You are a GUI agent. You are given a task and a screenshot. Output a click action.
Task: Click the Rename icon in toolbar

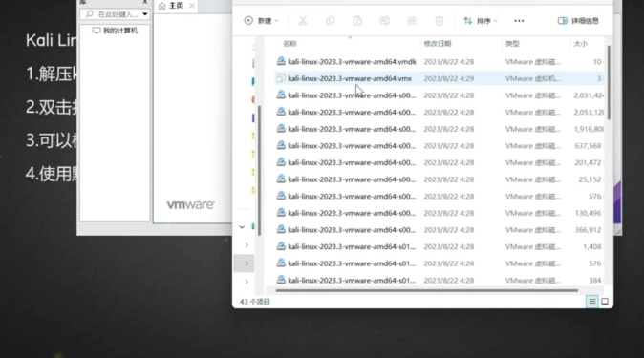[384, 21]
